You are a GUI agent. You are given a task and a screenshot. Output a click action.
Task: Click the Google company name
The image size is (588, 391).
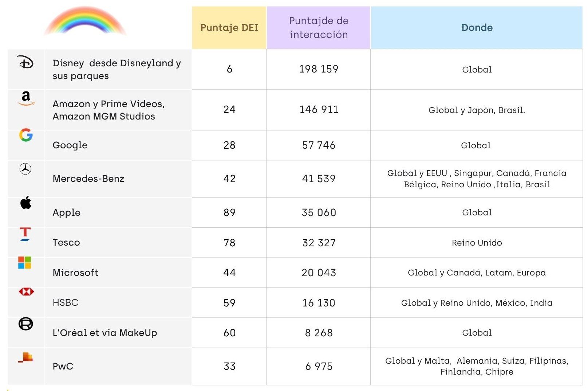[x=70, y=145]
